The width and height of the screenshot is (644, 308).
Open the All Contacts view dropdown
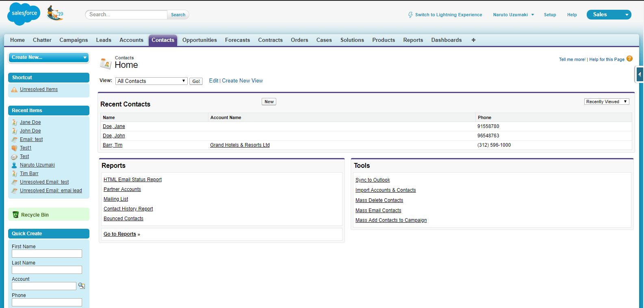point(151,81)
